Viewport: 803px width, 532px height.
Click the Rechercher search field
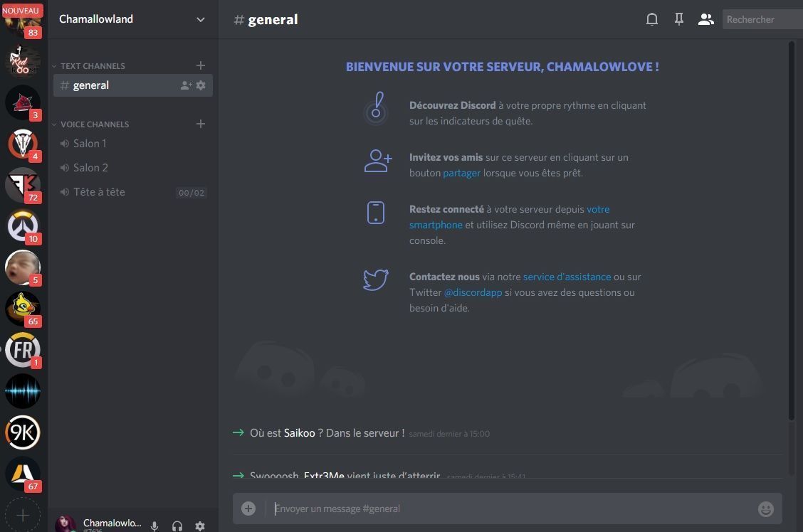coord(762,19)
